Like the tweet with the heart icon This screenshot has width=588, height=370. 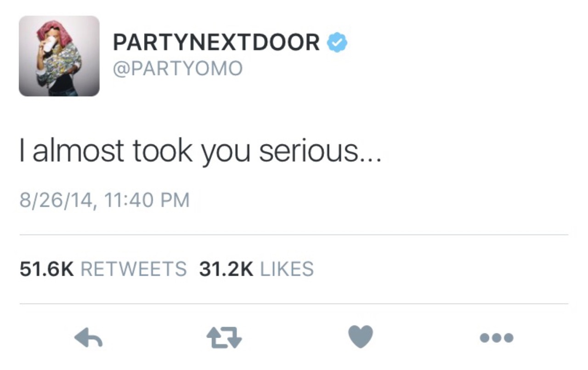(361, 338)
